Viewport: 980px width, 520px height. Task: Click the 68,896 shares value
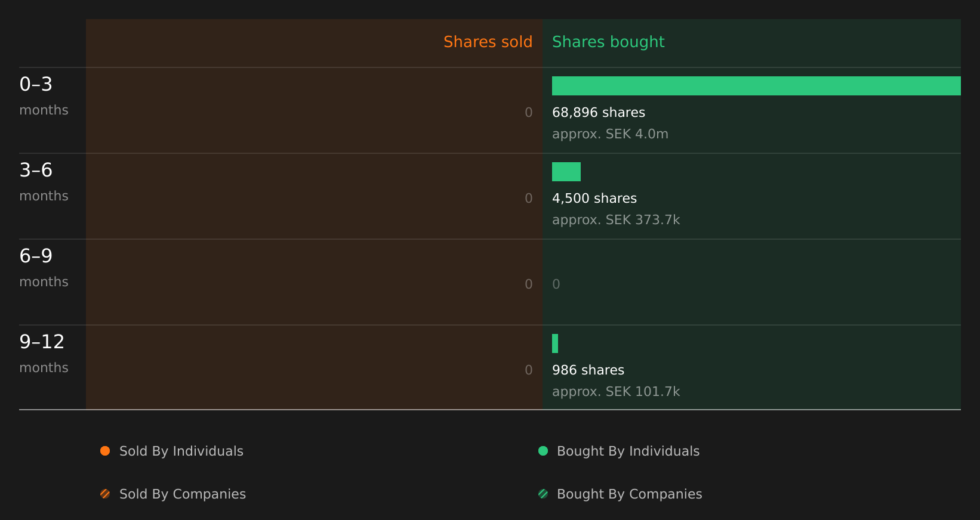(x=599, y=113)
